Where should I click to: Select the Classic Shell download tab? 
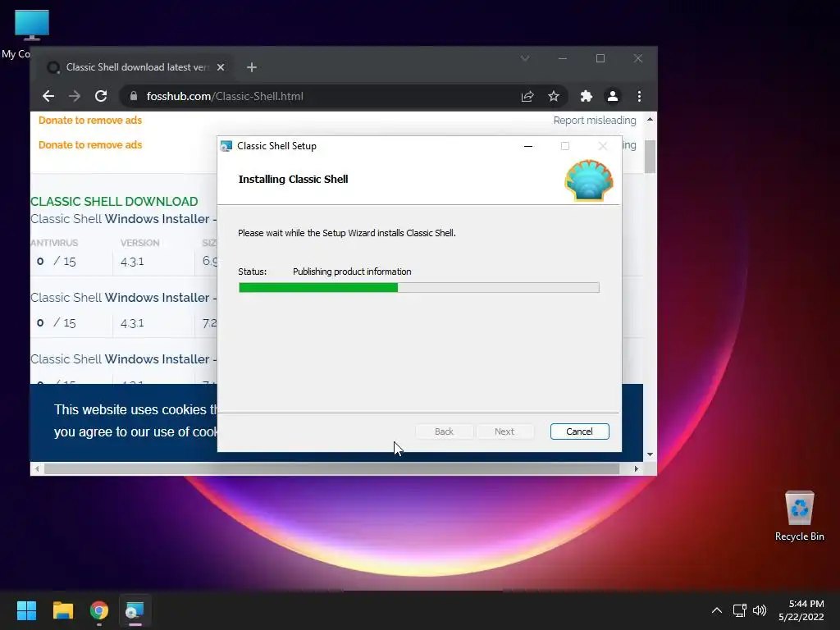[136, 67]
